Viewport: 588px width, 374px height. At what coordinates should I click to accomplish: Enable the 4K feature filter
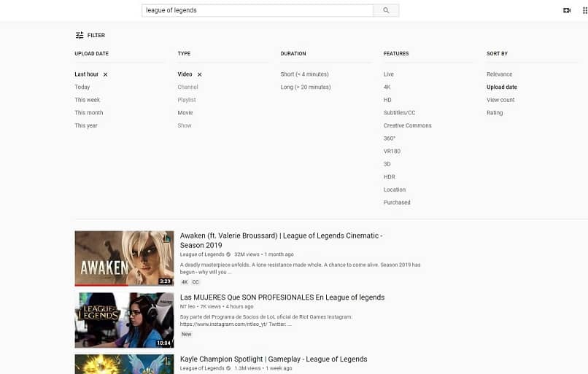click(387, 87)
